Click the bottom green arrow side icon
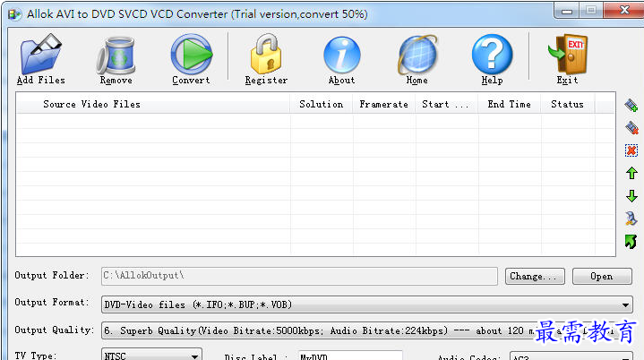 [x=631, y=242]
